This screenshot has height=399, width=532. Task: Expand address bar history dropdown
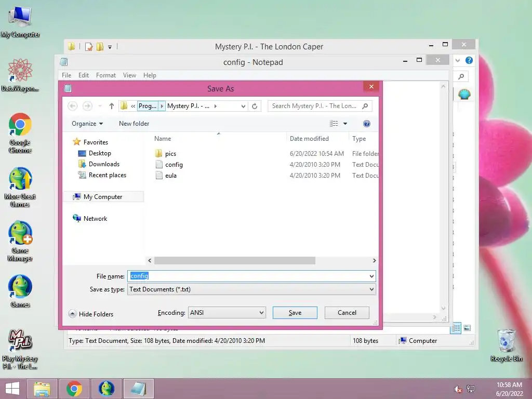point(243,106)
